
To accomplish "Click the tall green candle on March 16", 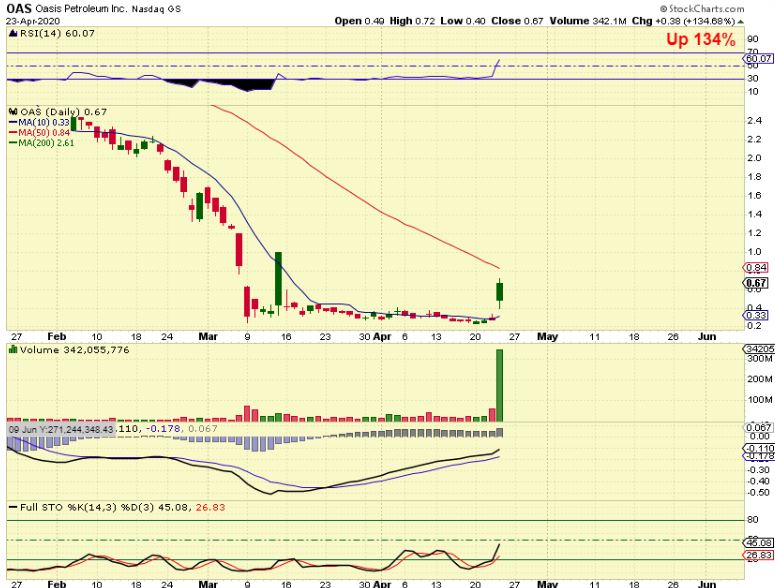I will 278,279.
